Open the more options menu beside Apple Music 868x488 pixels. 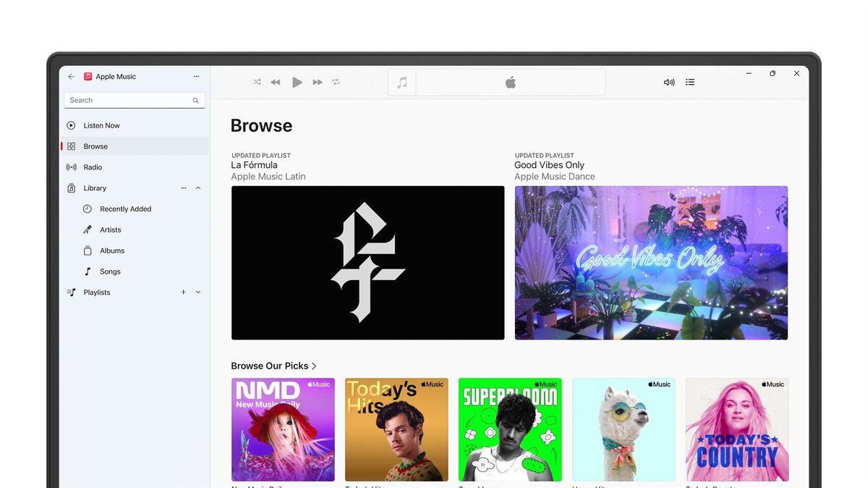click(x=196, y=76)
